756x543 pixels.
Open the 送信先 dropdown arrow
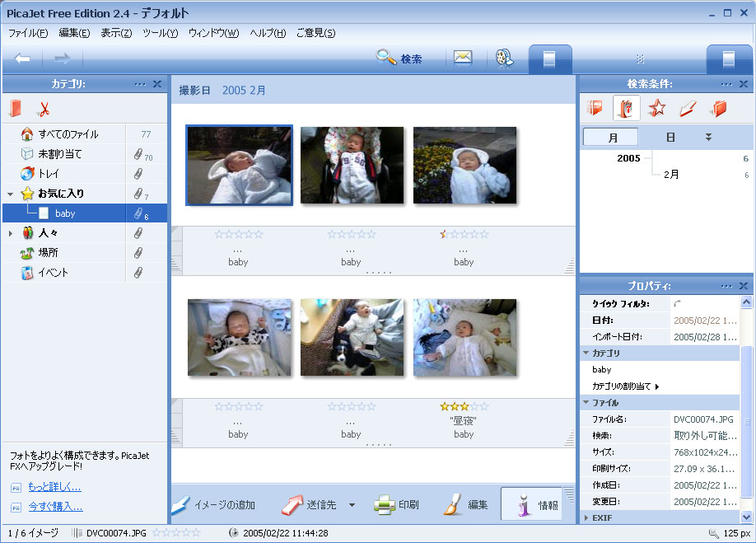352,505
